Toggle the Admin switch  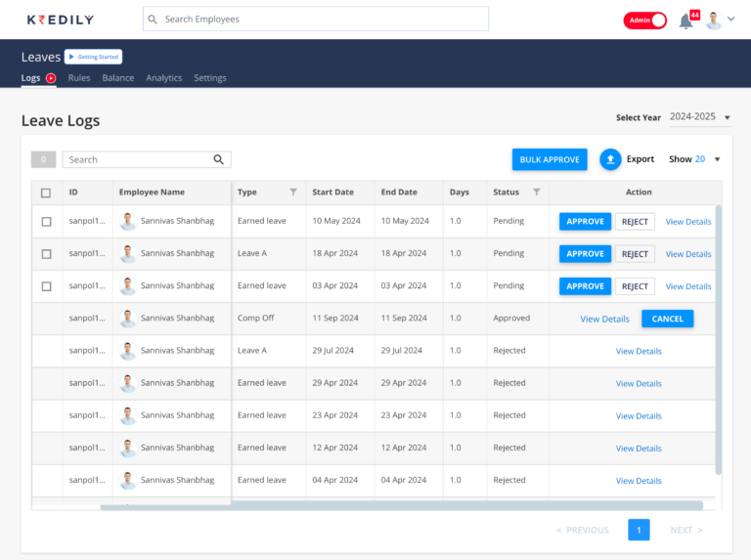tap(644, 21)
